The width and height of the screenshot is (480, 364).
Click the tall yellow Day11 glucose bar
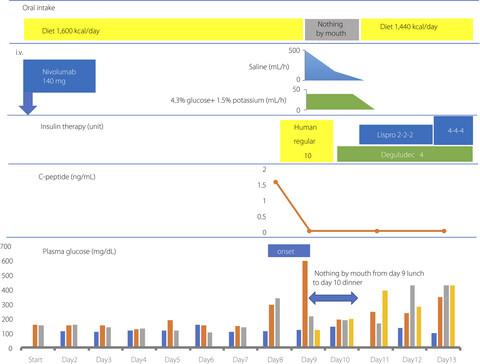385,319
